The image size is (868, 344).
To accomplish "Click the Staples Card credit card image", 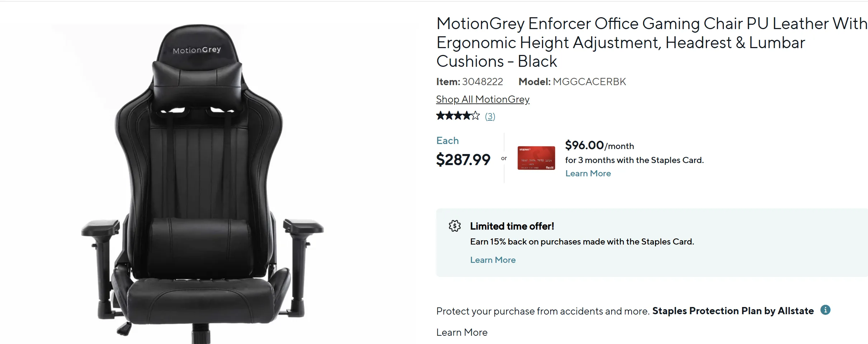I will pos(536,158).
